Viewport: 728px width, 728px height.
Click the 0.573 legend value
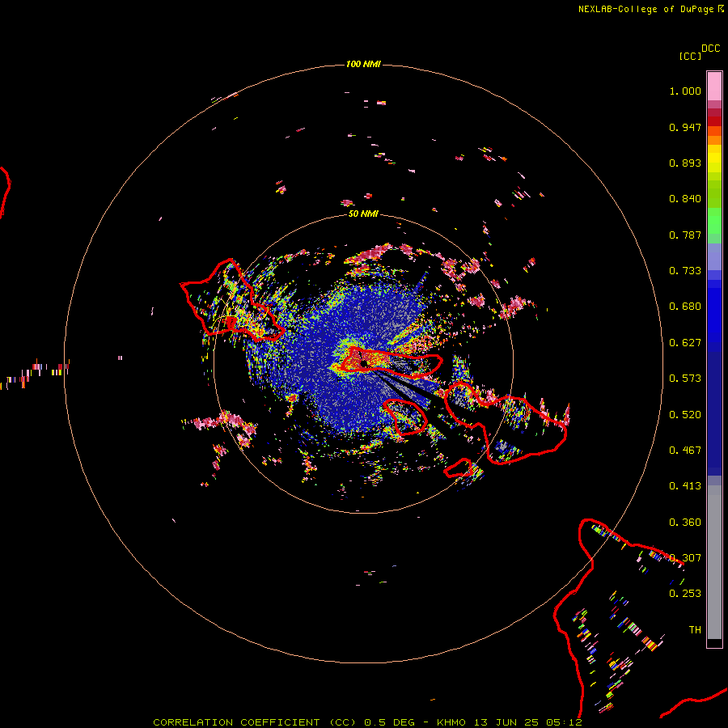pyautogui.click(x=685, y=379)
